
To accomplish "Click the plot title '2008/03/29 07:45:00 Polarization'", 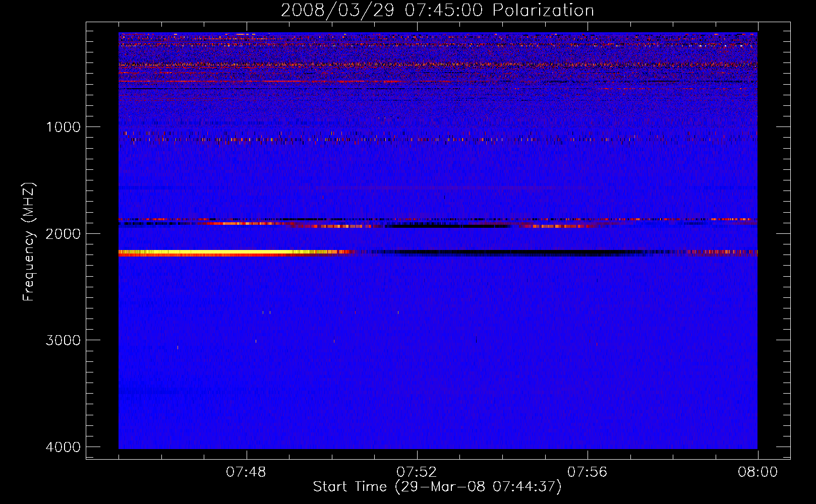I will [x=437, y=10].
